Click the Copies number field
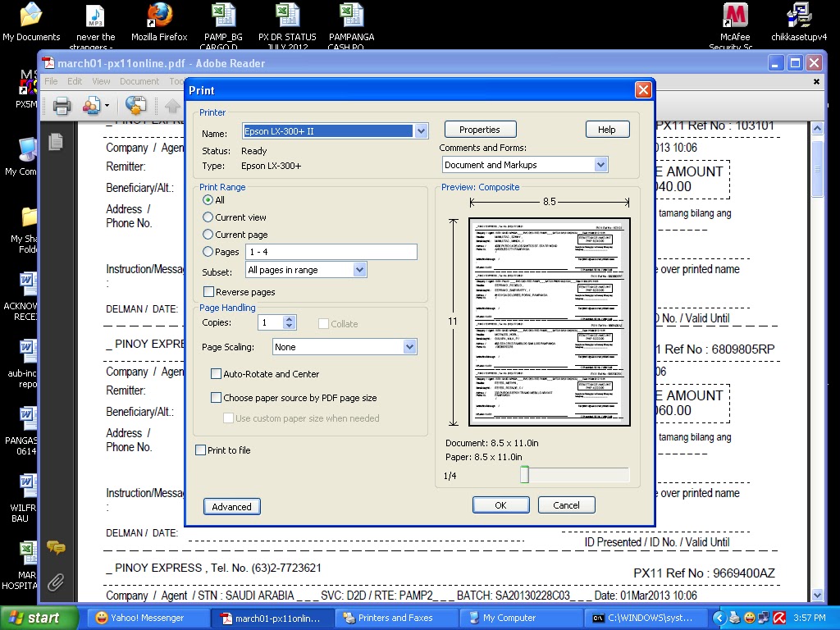Screen dimensions: 840x630 [x=271, y=322]
